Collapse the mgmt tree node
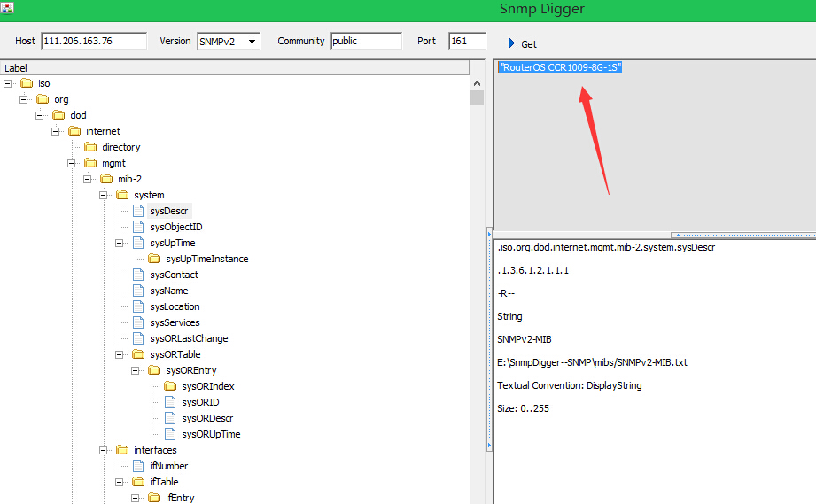816x504 pixels. coord(71,163)
